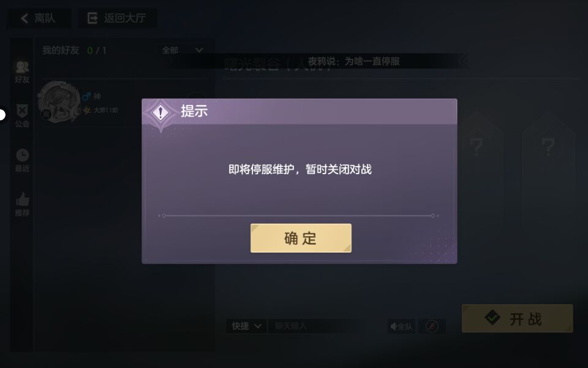Screen dimensions: 588x368
Task: Open the 最近 recent players tab
Action: pyautogui.click(x=22, y=160)
